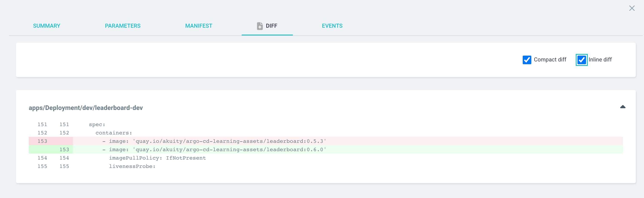This screenshot has height=198, width=644.
Task: Click the apps/Deployment/dev/leaderboard-dev heading
Action: [x=85, y=108]
